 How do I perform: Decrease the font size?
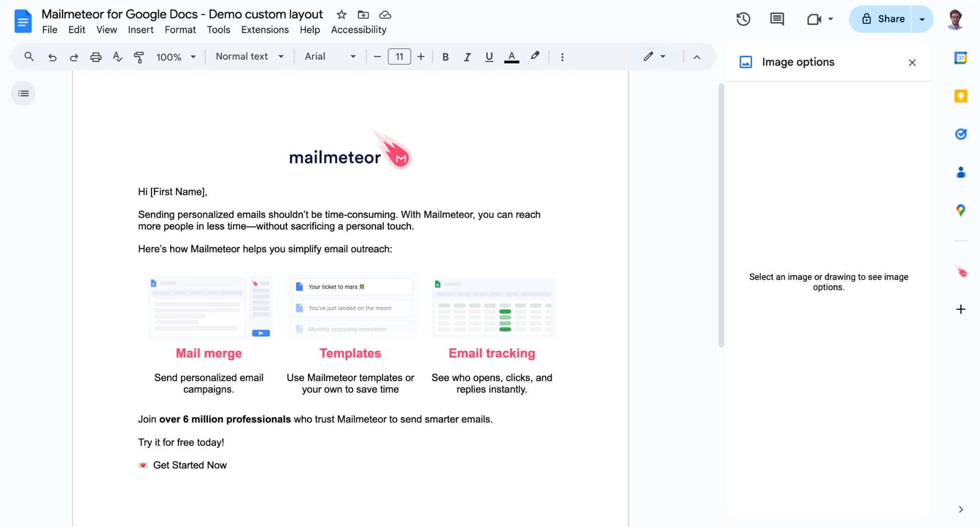pyautogui.click(x=377, y=57)
